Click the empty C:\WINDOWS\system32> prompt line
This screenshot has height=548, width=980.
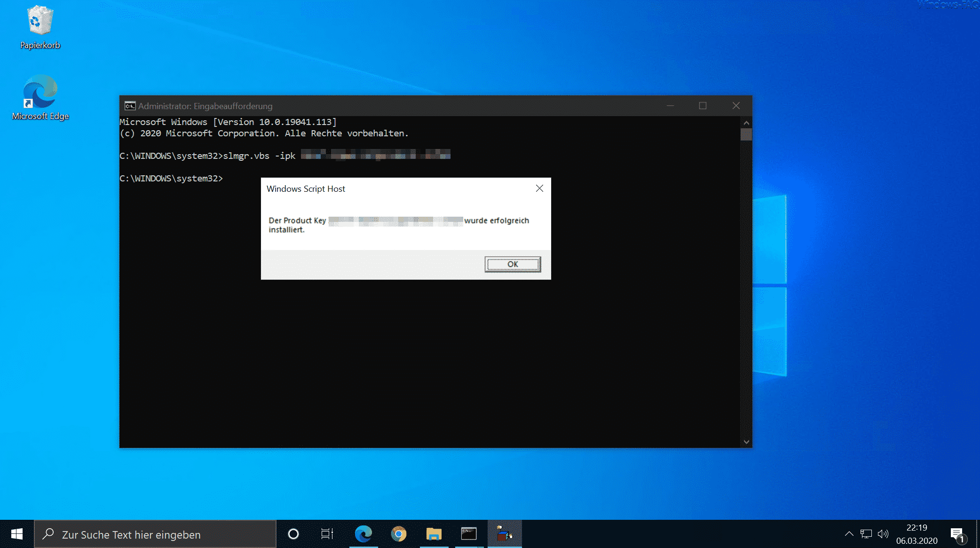171,179
